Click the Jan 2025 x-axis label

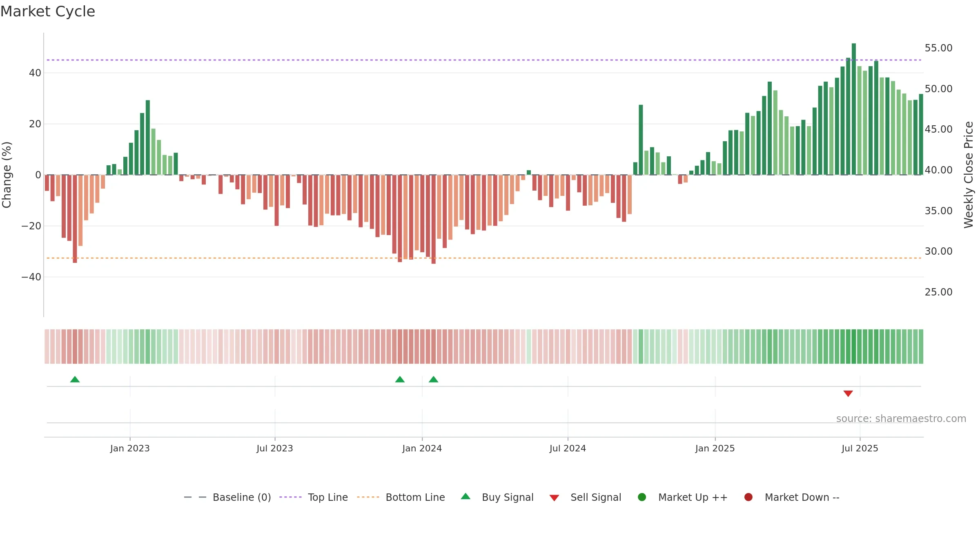tap(715, 449)
